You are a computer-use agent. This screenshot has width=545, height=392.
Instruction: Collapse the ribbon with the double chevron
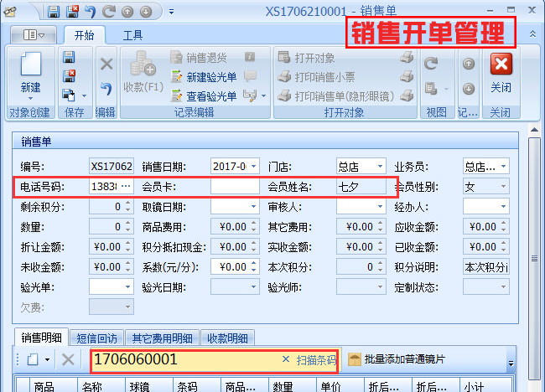click(532, 34)
